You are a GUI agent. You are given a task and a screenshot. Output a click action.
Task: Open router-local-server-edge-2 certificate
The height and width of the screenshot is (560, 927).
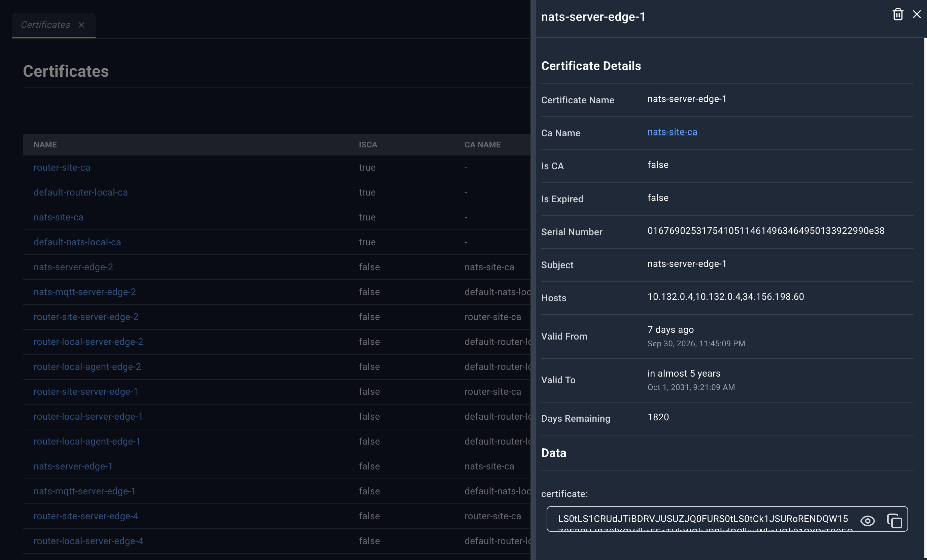pyautogui.click(x=88, y=342)
